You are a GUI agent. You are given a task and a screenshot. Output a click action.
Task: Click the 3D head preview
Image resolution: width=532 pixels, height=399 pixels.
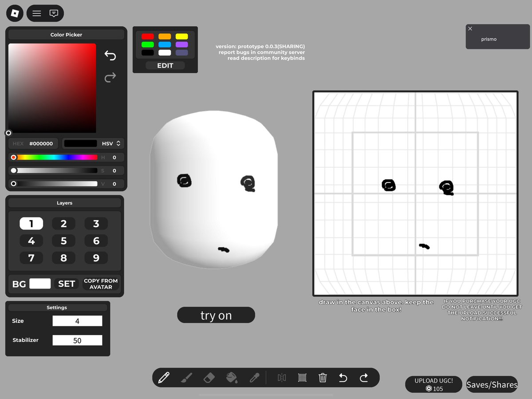pyautogui.click(x=214, y=190)
